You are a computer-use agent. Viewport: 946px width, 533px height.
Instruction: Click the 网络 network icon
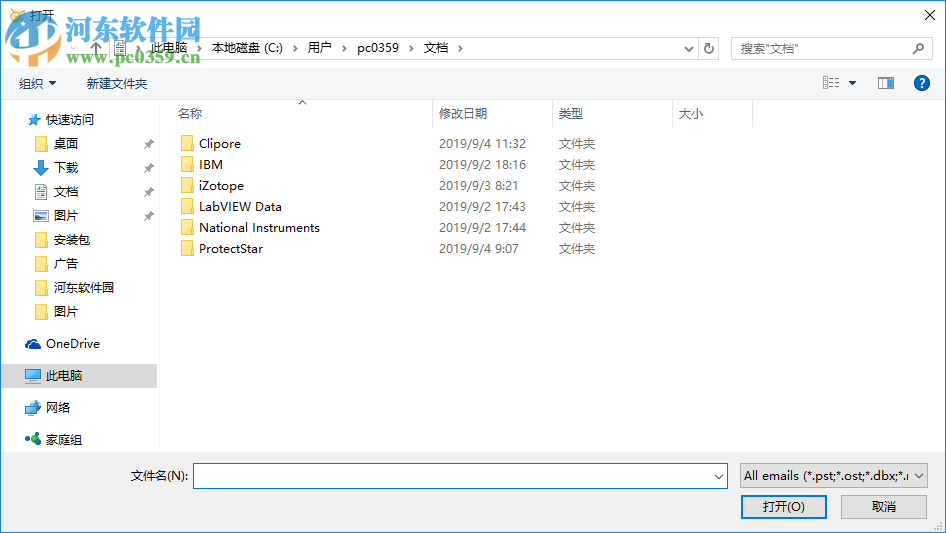tap(33, 408)
